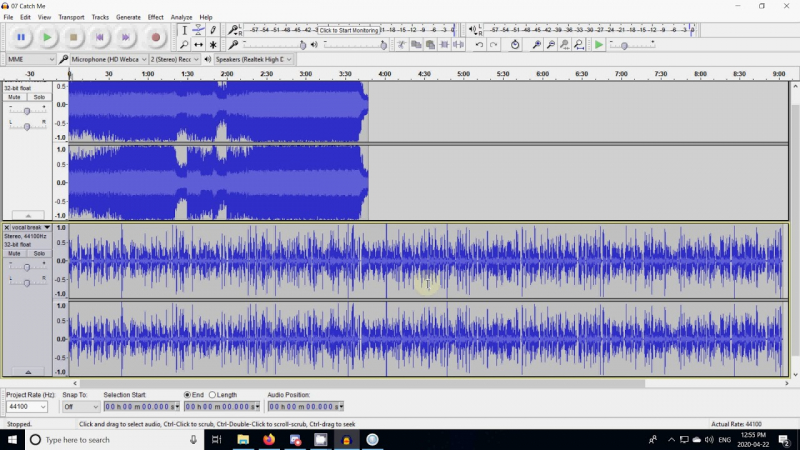Adjust the vocal break track gain slider
800x450 pixels.
(x=26, y=267)
